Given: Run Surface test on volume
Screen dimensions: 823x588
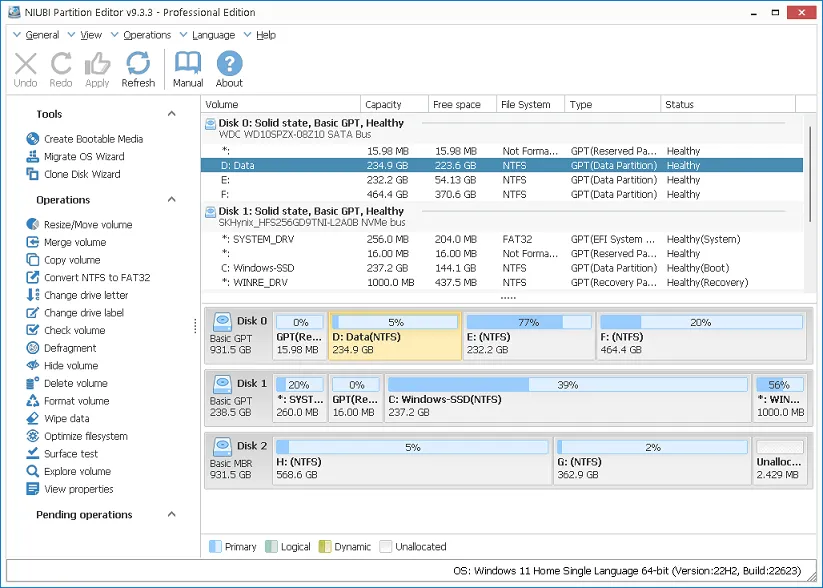Looking at the screenshot, I should [70, 454].
